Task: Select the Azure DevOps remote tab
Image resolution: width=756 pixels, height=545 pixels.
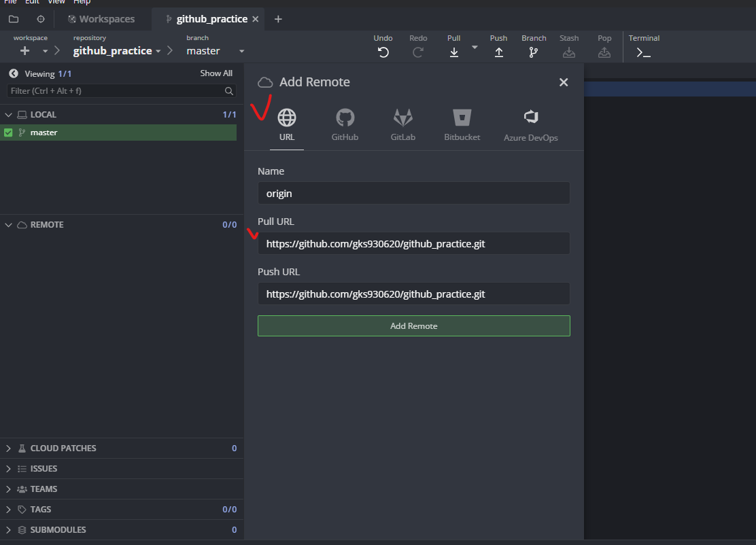Action: 531,125
